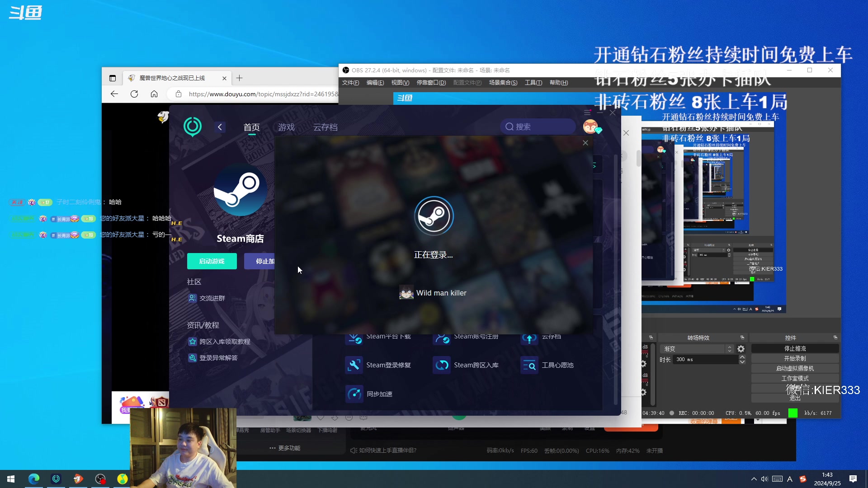
Task: Undock the OBS 控件 panel icon
Action: click(x=835, y=338)
